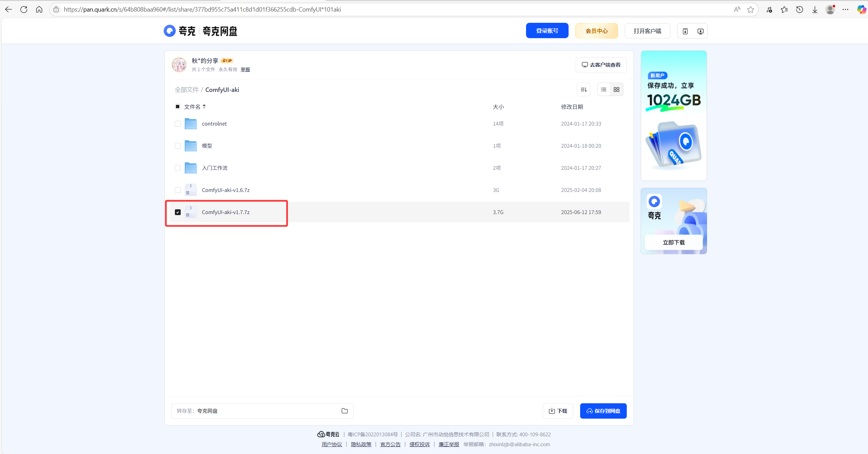Open browser settings and more menu
The image size is (868, 454).
coord(846,10)
